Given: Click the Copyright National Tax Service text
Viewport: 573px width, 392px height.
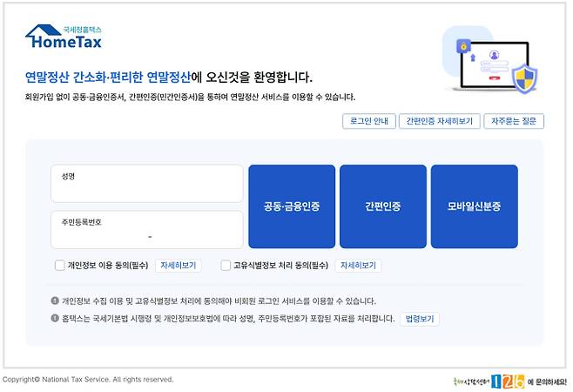Looking at the screenshot, I should pos(88,380).
